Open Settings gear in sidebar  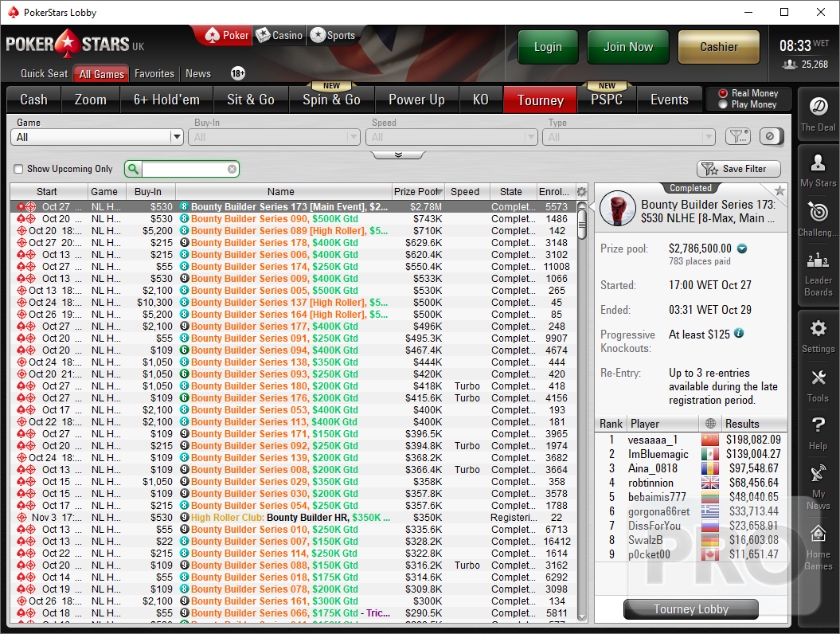(x=818, y=328)
